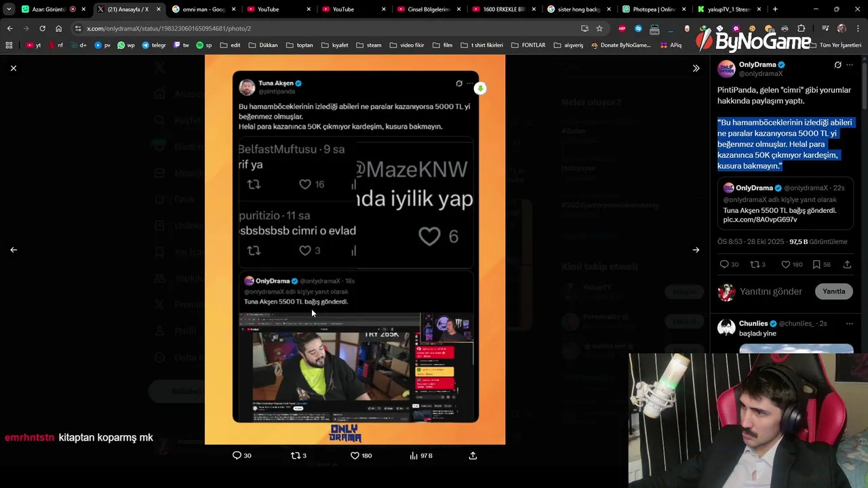
Task: Open the FONTLAR bookmark folder
Action: tap(528, 45)
